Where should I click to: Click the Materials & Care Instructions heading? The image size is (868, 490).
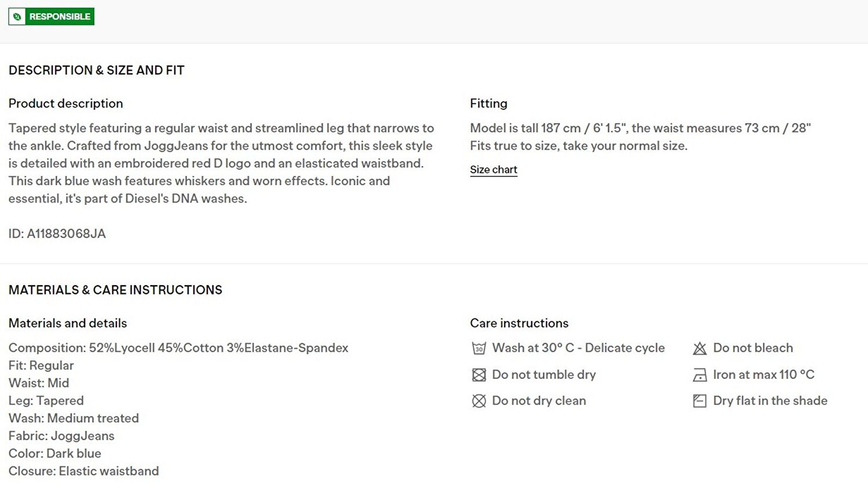(115, 290)
